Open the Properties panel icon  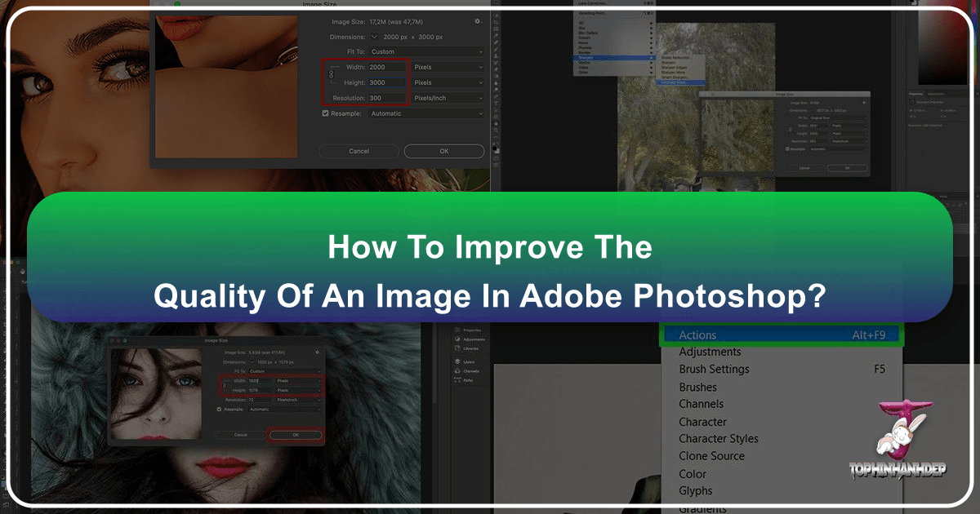click(x=457, y=330)
